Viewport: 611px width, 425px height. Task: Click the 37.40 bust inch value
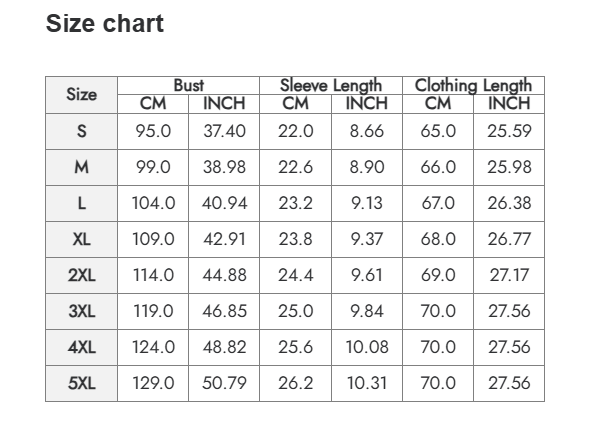tap(224, 131)
